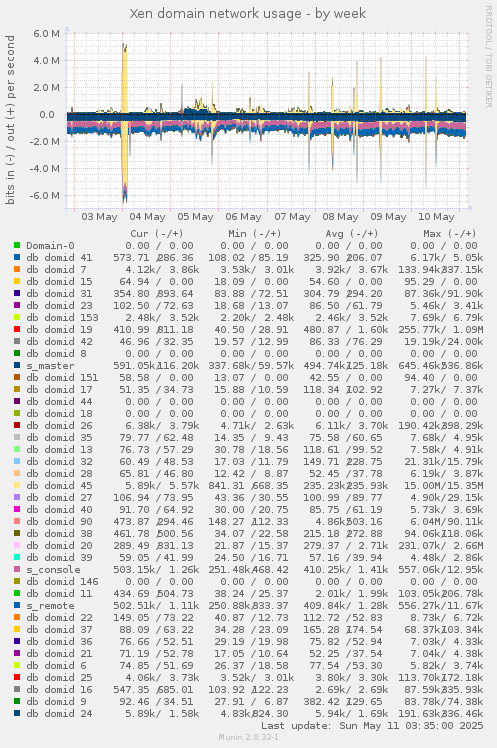Image resolution: width=497 pixels, height=748 pixels.
Task: Click the 'db domid 22' legend label
Action: 59,618
